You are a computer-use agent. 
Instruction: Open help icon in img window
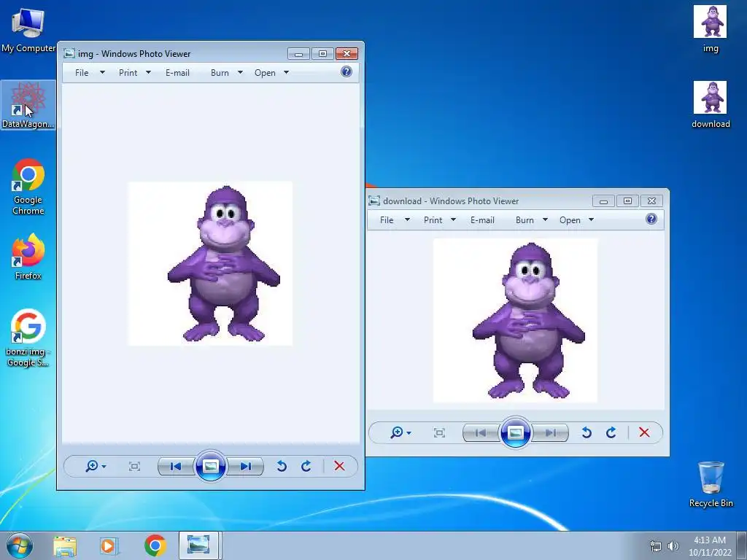347,72
